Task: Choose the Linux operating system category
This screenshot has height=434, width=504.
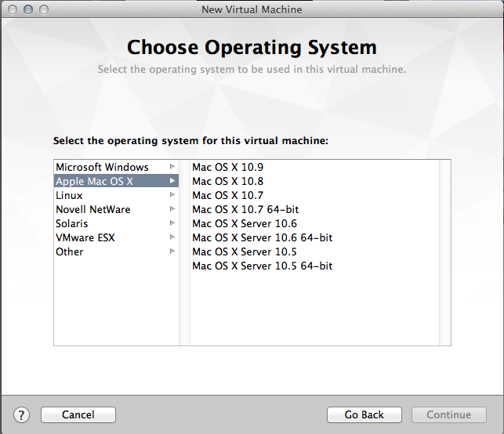Action: pos(116,195)
